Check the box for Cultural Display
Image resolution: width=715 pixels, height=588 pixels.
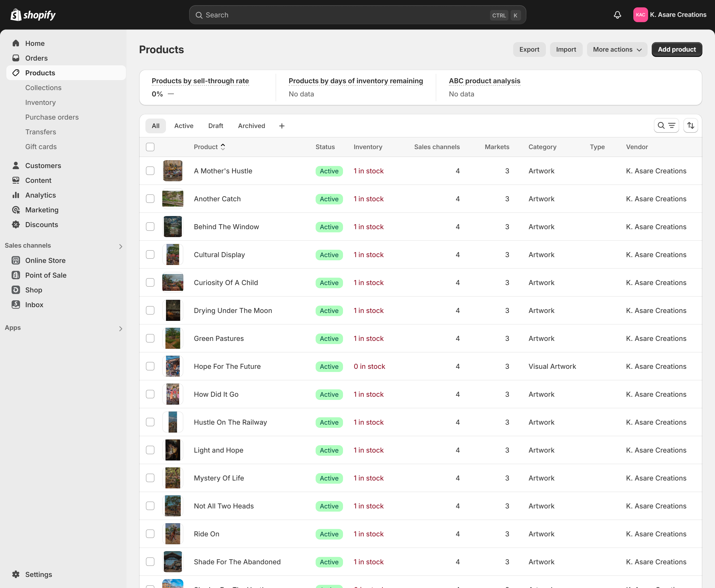click(150, 255)
